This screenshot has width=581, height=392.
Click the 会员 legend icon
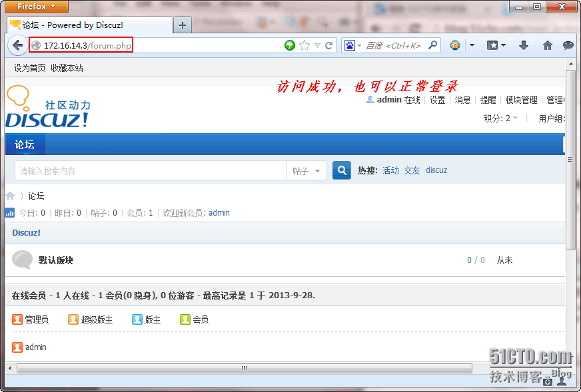click(x=185, y=319)
